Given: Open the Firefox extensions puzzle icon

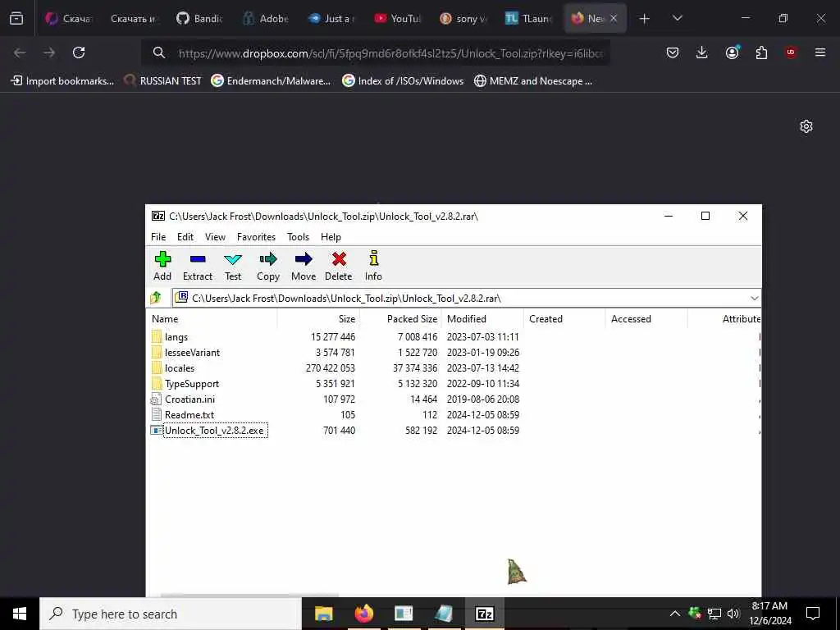Looking at the screenshot, I should (761, 52).
